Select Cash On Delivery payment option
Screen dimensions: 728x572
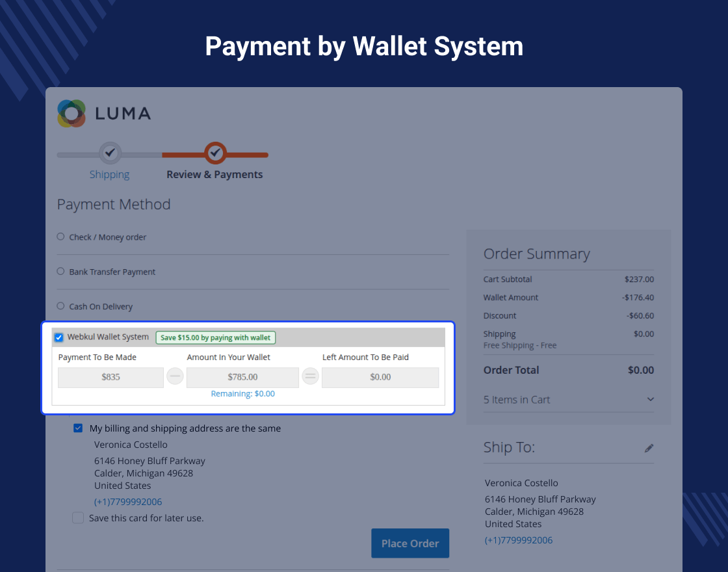point(60,305)
